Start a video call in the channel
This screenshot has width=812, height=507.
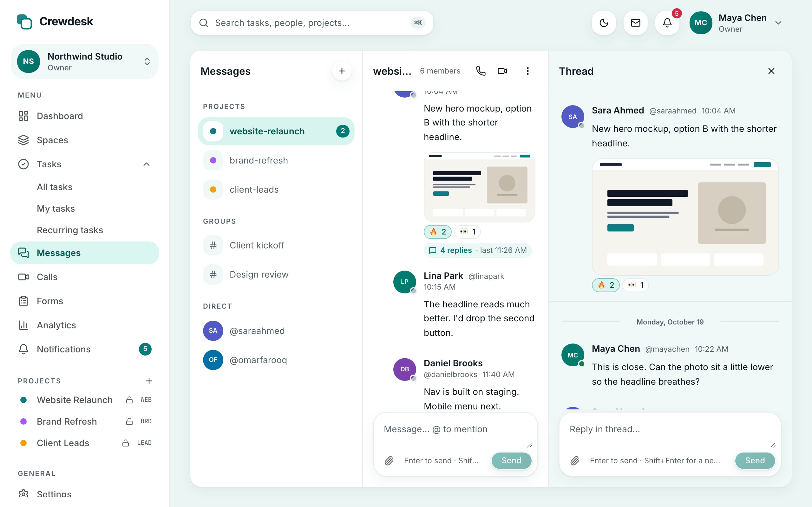point(502,71)
